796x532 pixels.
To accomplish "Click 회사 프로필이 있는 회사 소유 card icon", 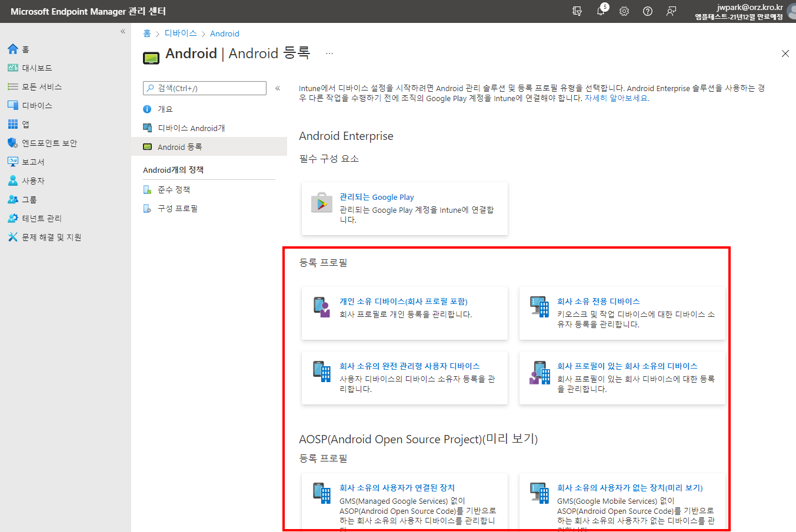I will click(x=539, y=372).
